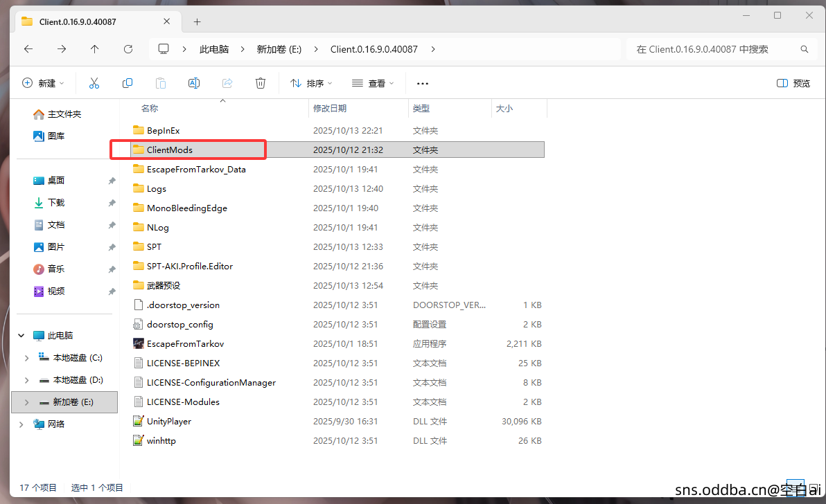Toggle the Preview pane button
Viewport: 826px width, 504px height.
pyautogui.click(x=793, y=83)
